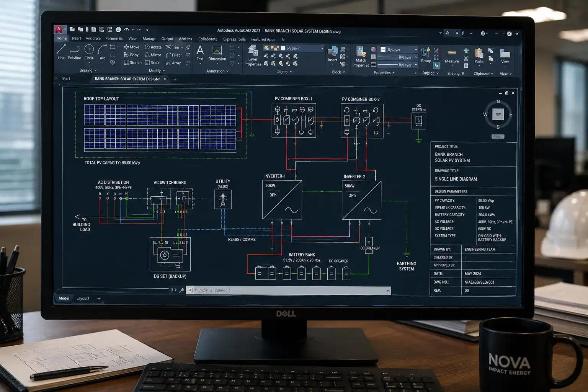Click the Type a command input line
The height and width of the screenshot is (392, 588).
[x=288, y=291]
